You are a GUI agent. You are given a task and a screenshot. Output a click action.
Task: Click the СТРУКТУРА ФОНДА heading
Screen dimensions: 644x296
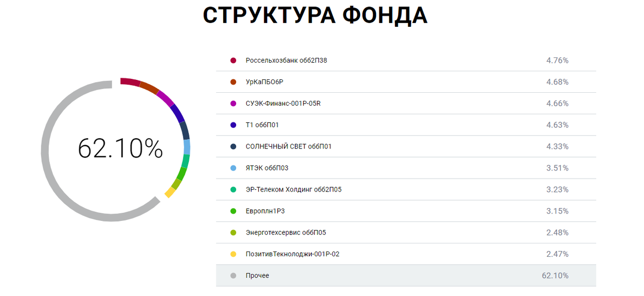(316, 16)
